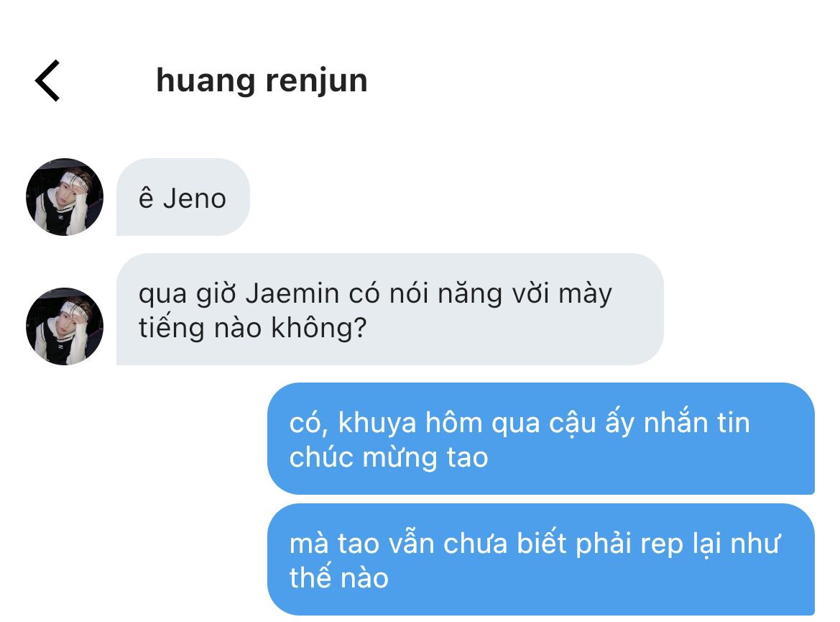Click the word 'huang' in header
This screenshot has width=840, height=622.
(206, 81)
